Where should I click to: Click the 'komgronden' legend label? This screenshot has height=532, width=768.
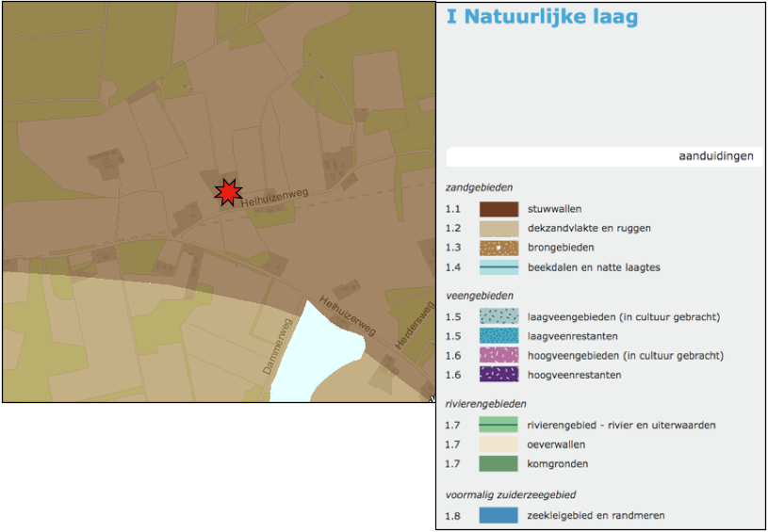(x=558, y=463)
